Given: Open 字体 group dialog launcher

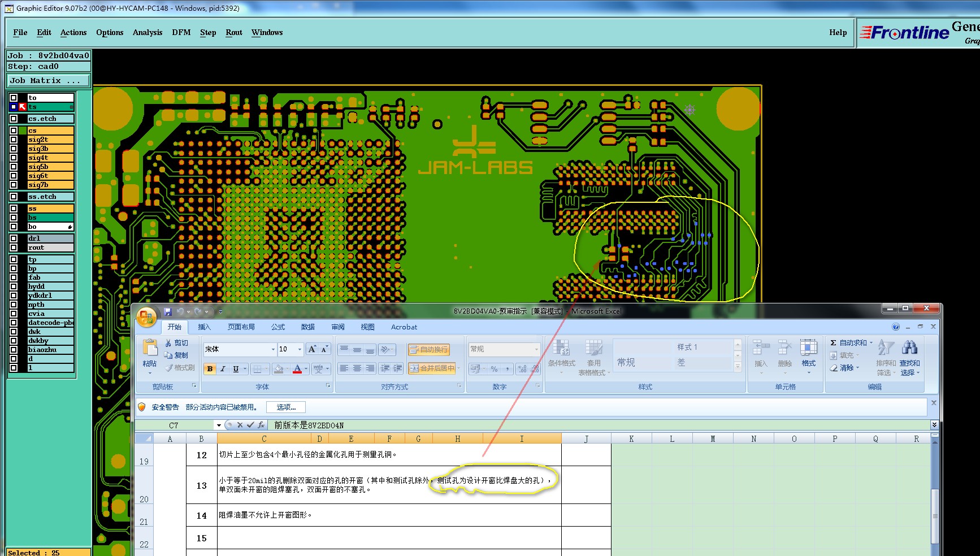Looking at the screenshot, I should click(328, 386).
